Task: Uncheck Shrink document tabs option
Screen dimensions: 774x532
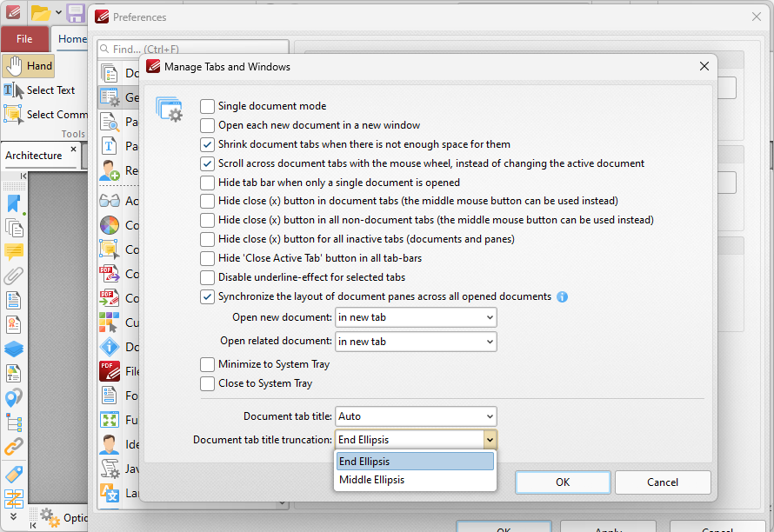Action: coord(207,144)
